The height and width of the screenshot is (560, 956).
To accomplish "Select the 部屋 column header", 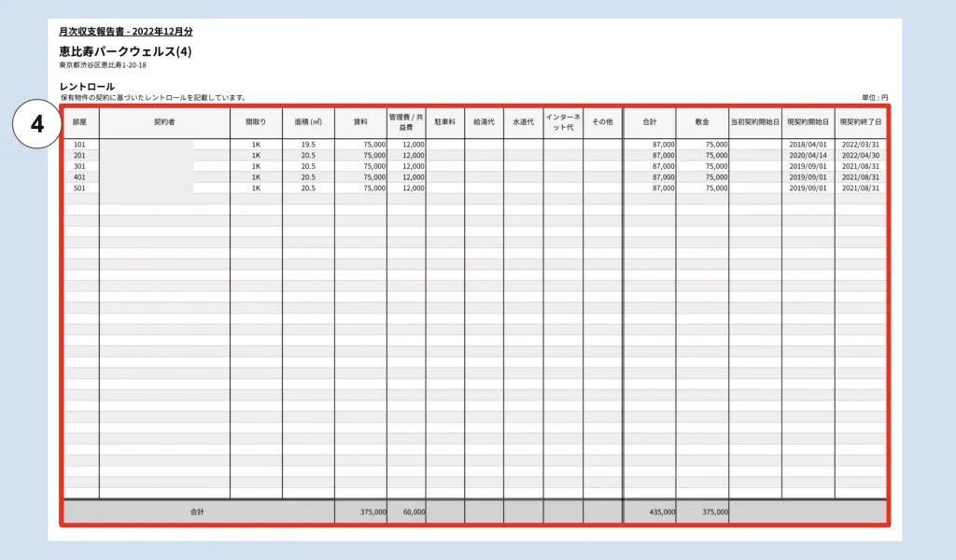I will coord(81,122).
